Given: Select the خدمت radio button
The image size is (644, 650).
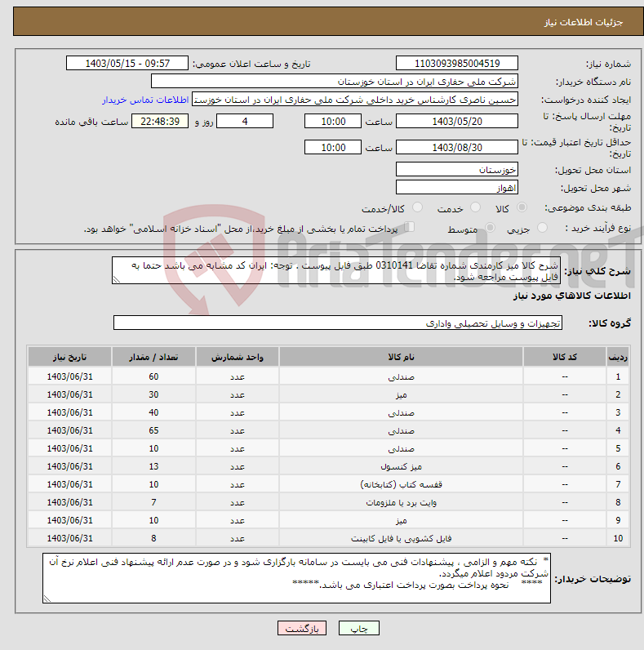Looking at the screenshot, I should pyautogui.click(x=475, y=207).
